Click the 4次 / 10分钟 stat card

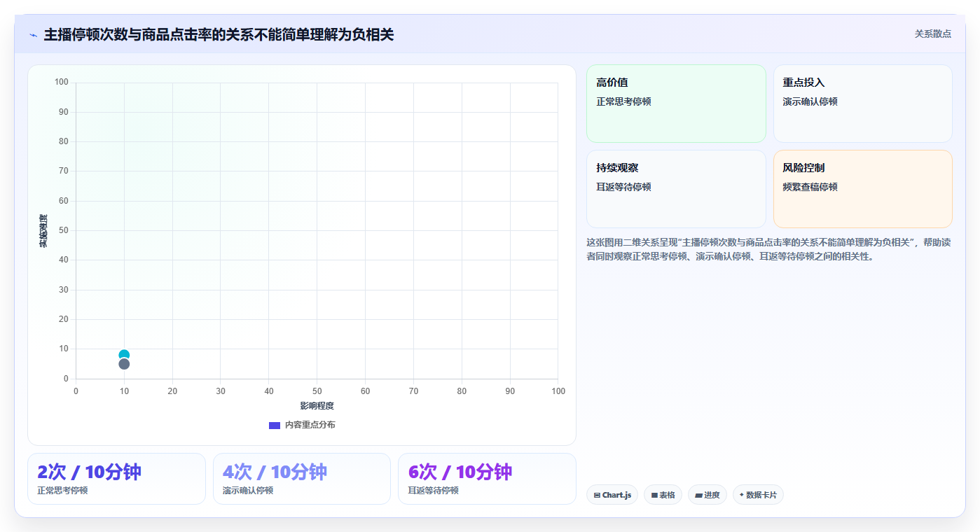[302, 479]
